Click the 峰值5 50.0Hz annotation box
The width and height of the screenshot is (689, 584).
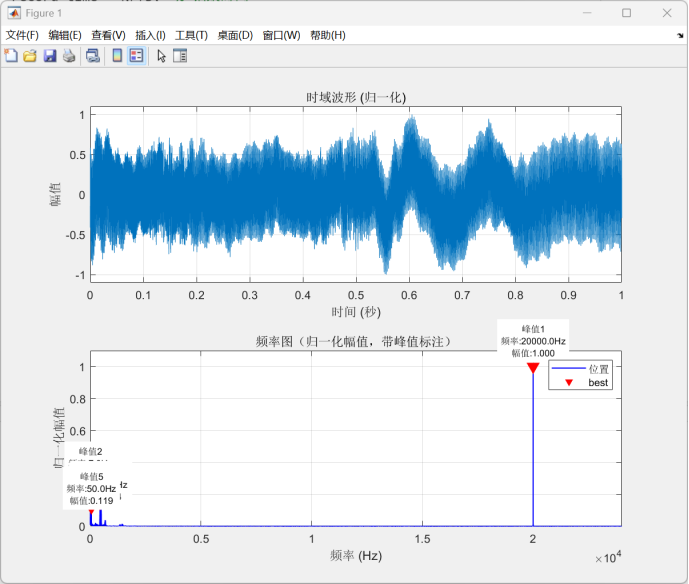91,489
